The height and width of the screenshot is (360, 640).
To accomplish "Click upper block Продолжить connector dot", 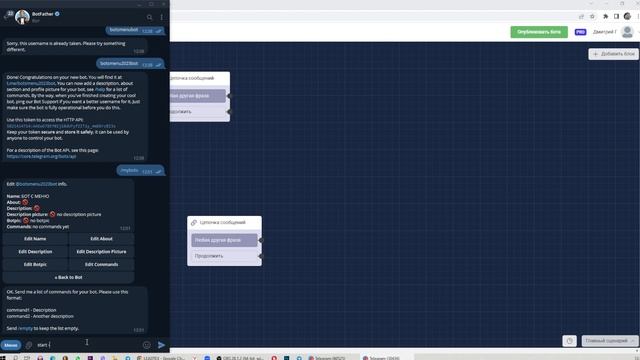I will tap(229, 112).
